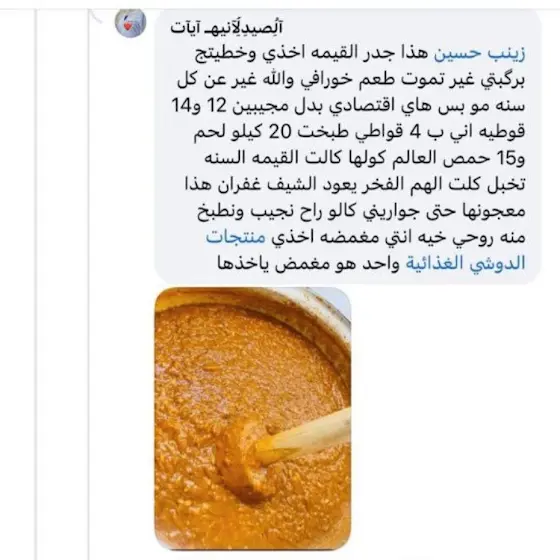Click the text معجونها حتى جواريني
Image resolution: width=560 pixels, height=560 pixels.
[444, 211]
